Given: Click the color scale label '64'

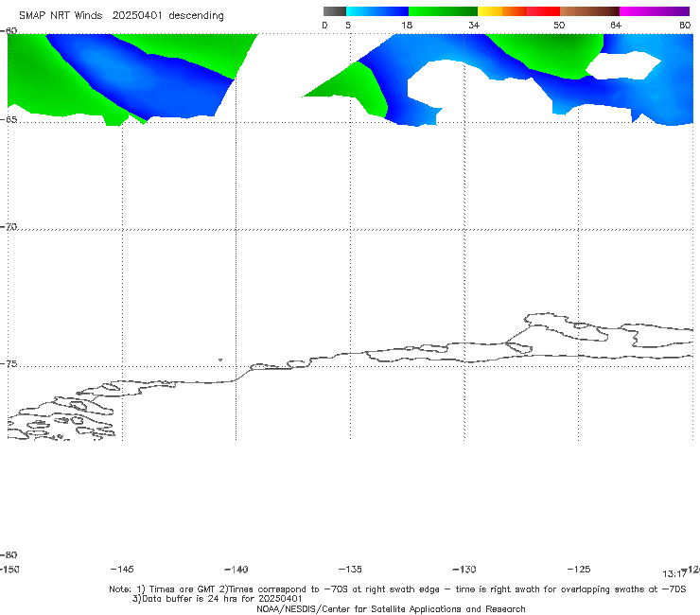Looking at the screenshot, I should click(x=616, y=25).
